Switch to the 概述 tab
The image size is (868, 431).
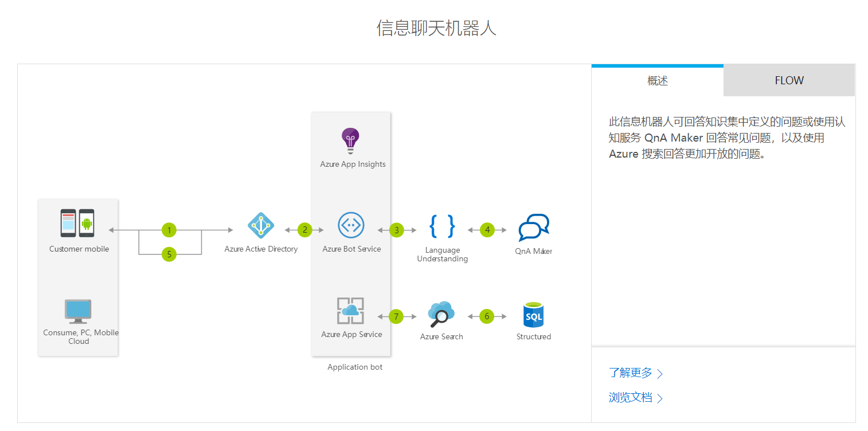coord(657,80)
